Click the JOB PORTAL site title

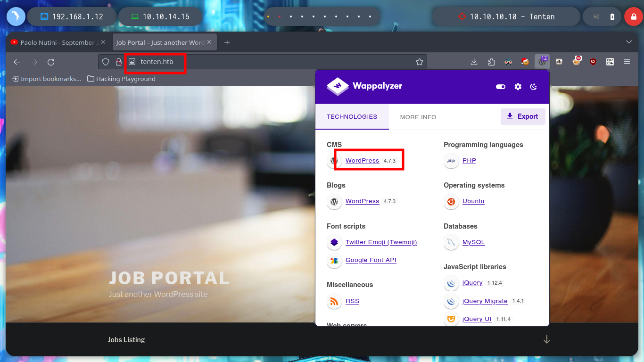pyautogui.click(x=169, y=278)
